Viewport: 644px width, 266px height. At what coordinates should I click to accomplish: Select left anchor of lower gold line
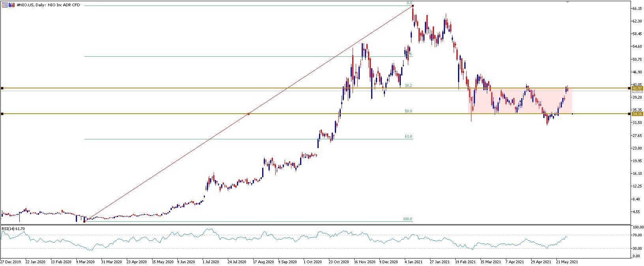[x=2, y=114]
